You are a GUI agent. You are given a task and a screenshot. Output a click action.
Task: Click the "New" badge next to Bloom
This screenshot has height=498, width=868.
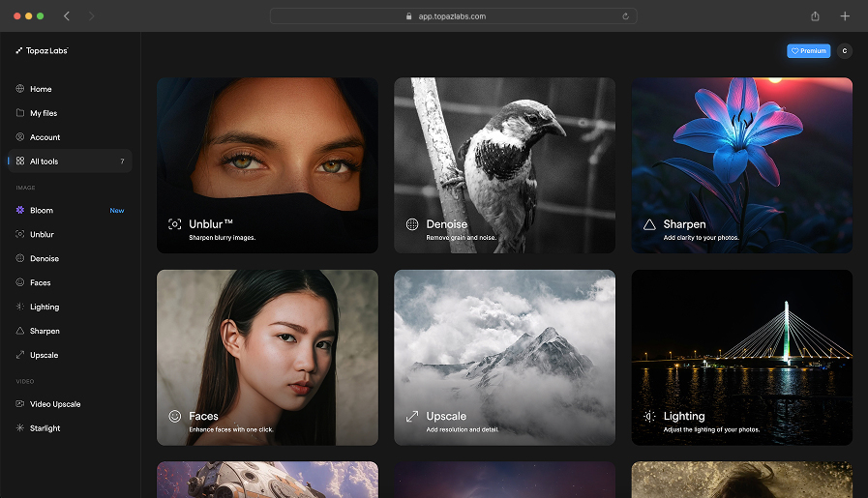coord(117,210)
